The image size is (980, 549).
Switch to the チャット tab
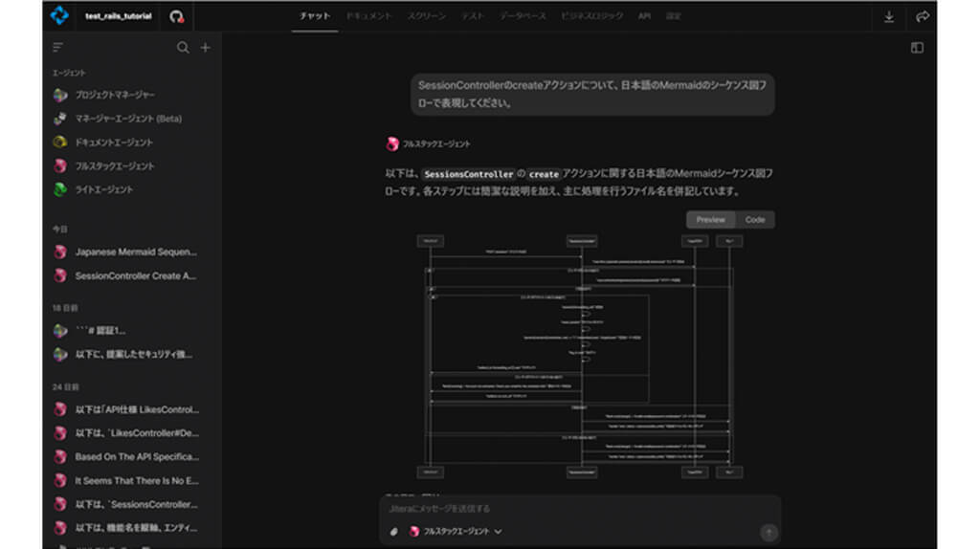pyautogui.click(x=314, y=16)
